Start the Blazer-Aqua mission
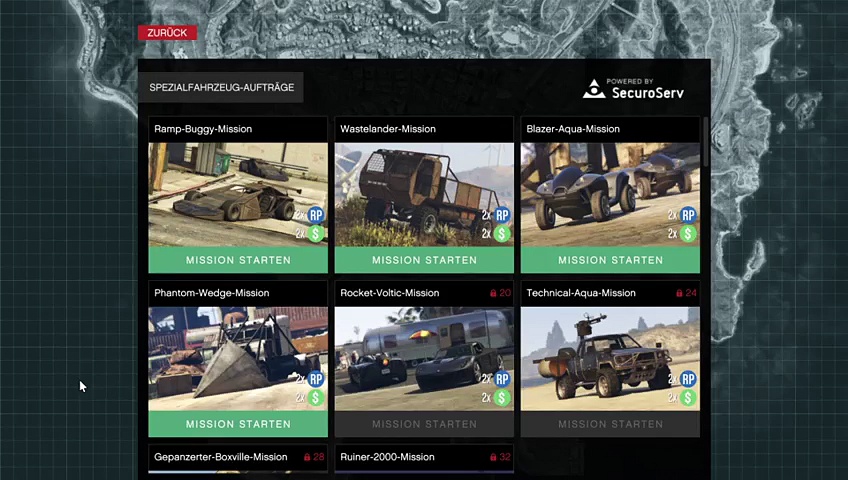The width and height of the screenshot is (848, 480). click(x=610, y=260)
